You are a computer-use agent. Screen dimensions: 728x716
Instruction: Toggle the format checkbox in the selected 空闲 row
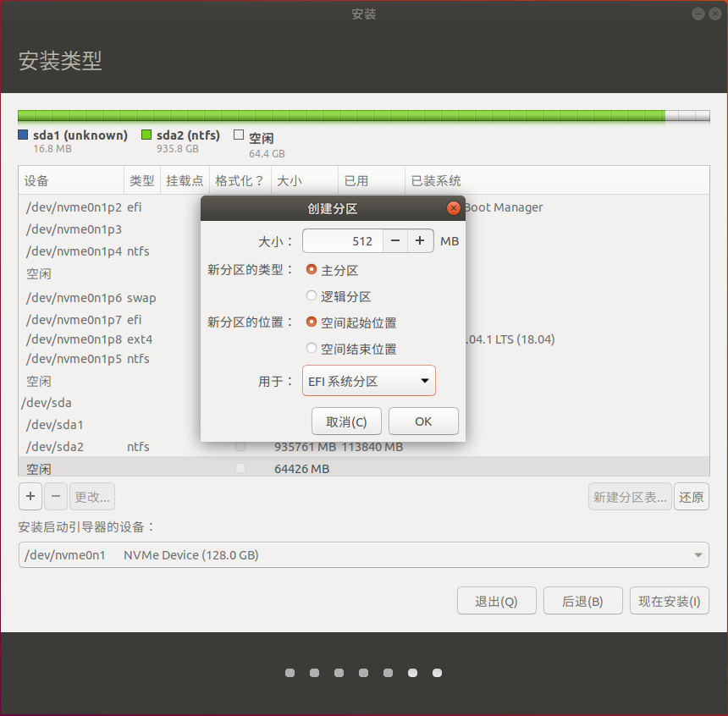240,468
